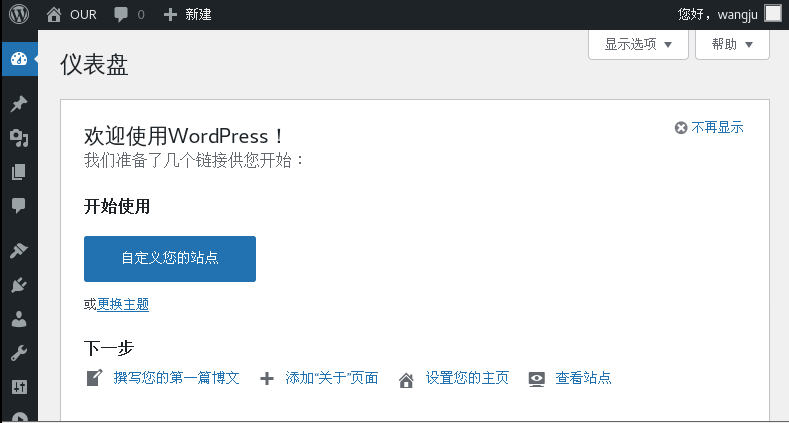
Task: Click the user avatar thumbnail
Action: click(x=773, y=14)
